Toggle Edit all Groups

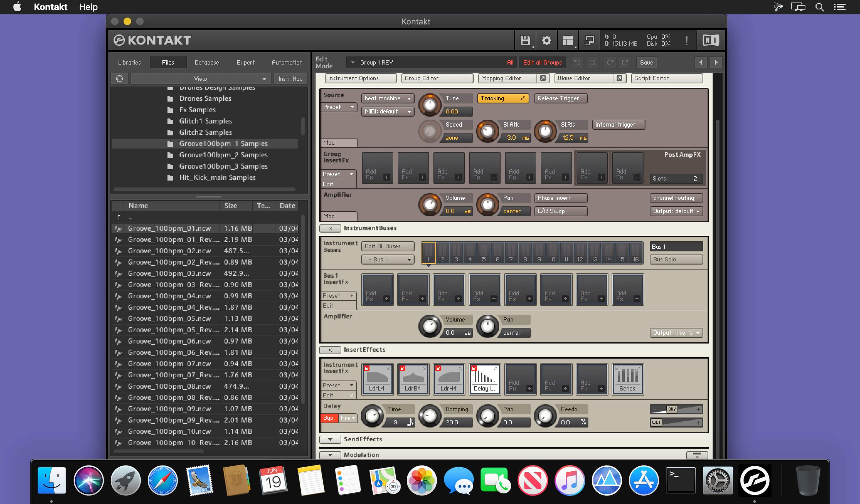coord(542,62)
